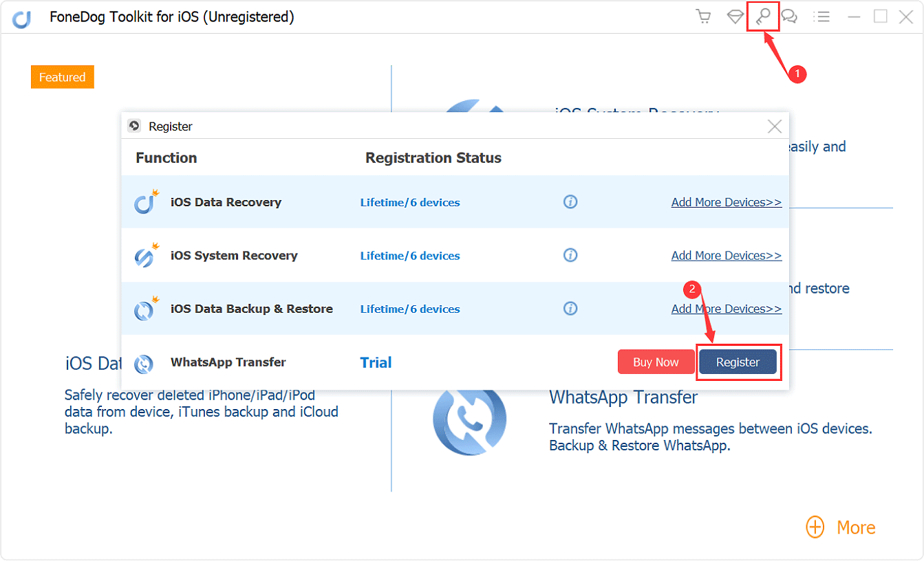The height and width of the screenshot is (561, 924).
Task: Click the Featured orange label
Action: click(63, 77)
